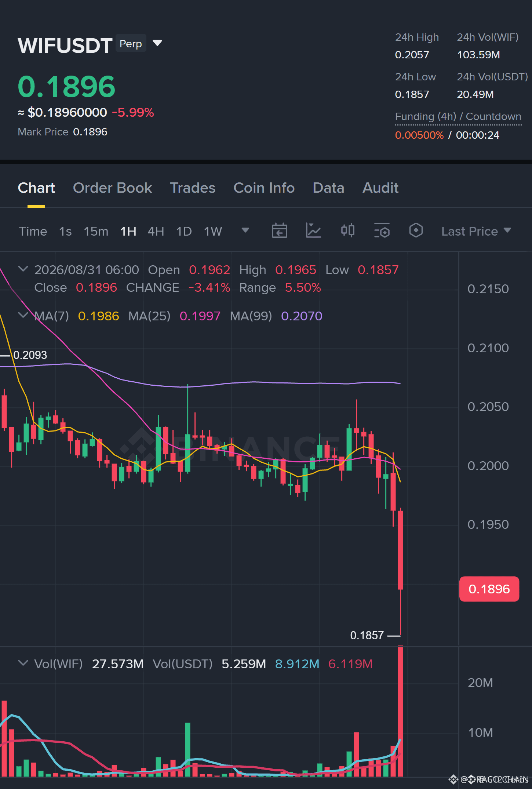Click the MA(7) value 0.1986

click(x=98, y=316)
